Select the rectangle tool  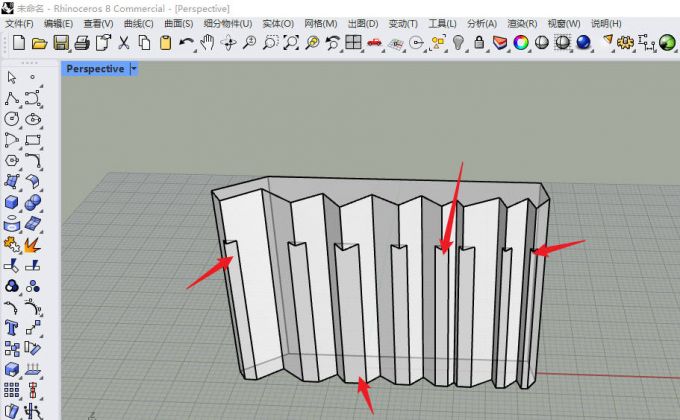click(x=33, y=140)
